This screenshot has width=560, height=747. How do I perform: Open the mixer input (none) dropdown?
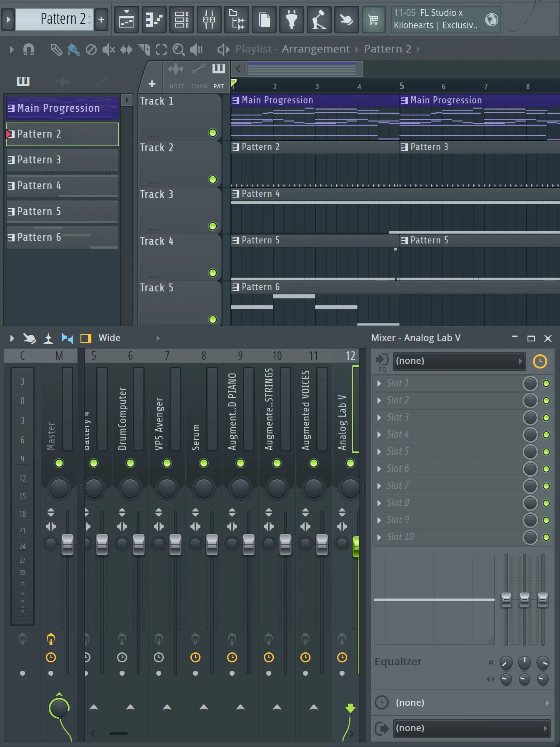[x=459, y=361]
